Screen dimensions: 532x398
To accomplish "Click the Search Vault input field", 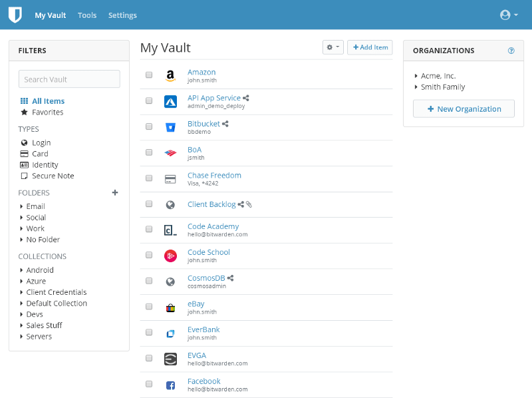I will (69, 79).
